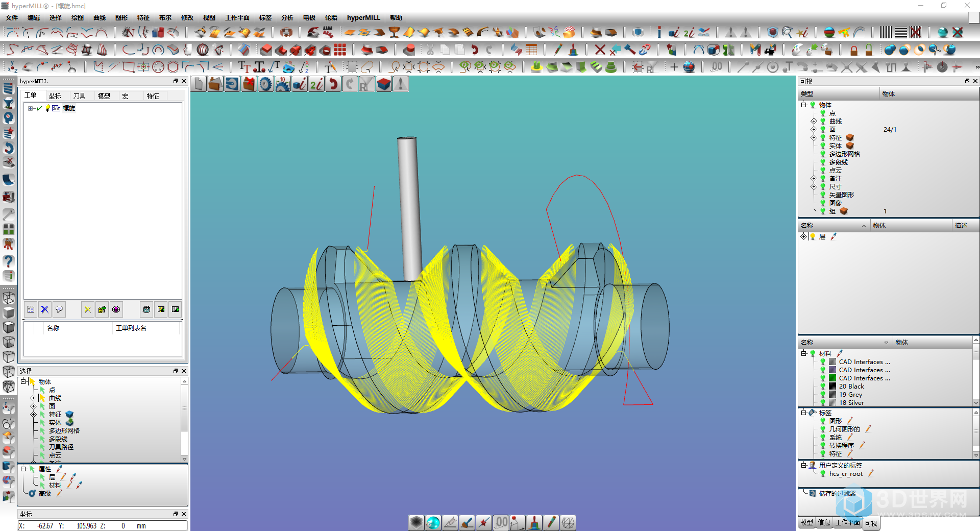Click the pencil icon in bottom toolbar

(551, 522)
